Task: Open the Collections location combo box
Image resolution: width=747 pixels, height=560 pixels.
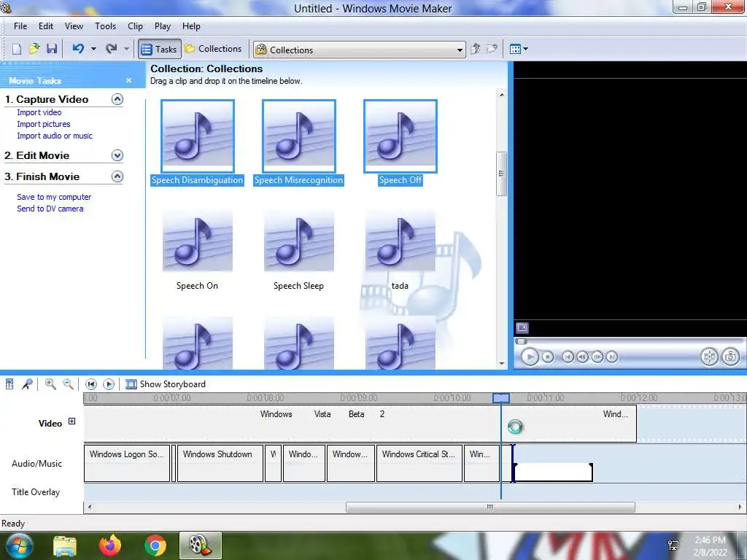Action: [359, 50]
